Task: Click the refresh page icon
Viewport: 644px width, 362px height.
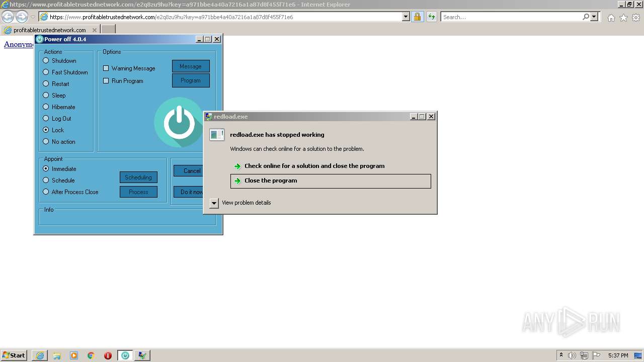Action: (x=431, y=17)
